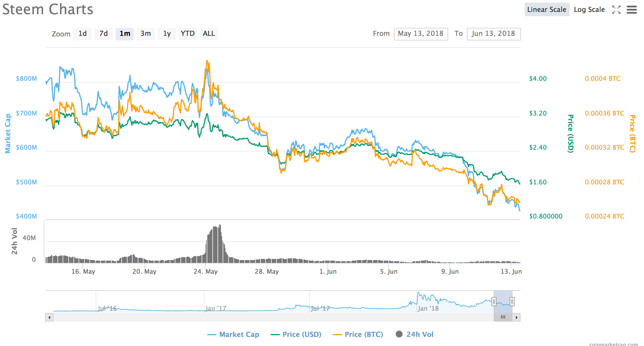
Task: Set zoom to YTD
Action: point(188,34)
